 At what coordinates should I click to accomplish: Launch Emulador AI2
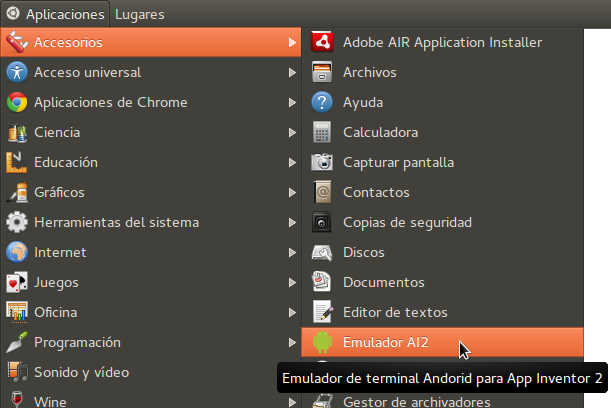point(443,342)
